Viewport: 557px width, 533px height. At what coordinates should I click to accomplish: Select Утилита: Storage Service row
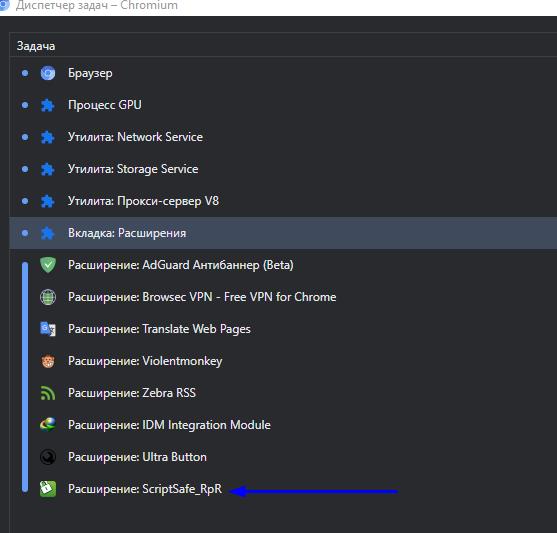[x=283, y=169]
